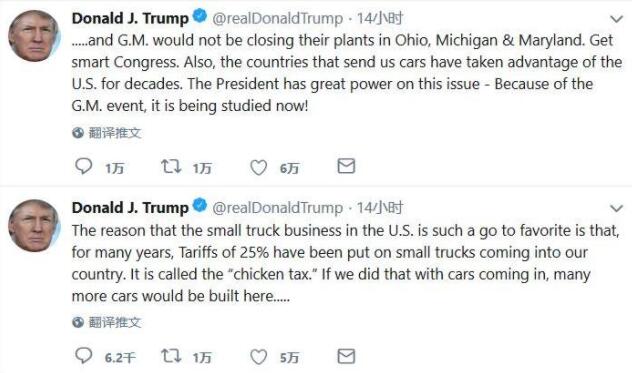
Task: Reply to the G.M. plants tweet
Action: click(84, 167)
